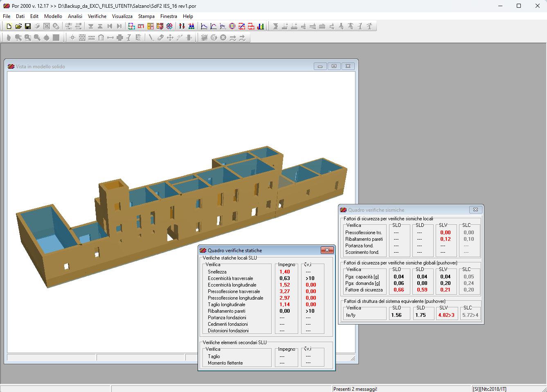The height and width of the screenshot is (392, 547).
Task: Close the Quadro verifiche sismiche panel
Action: pyautogui.click(x=475, y=210)
